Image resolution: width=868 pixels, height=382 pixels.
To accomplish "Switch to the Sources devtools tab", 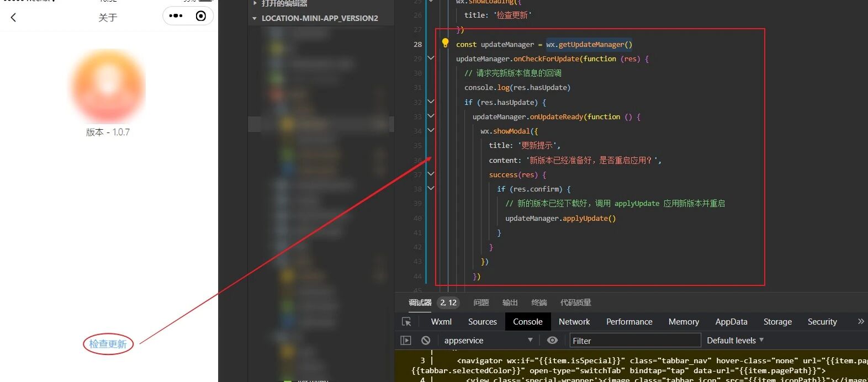I will tap(483, 322).
